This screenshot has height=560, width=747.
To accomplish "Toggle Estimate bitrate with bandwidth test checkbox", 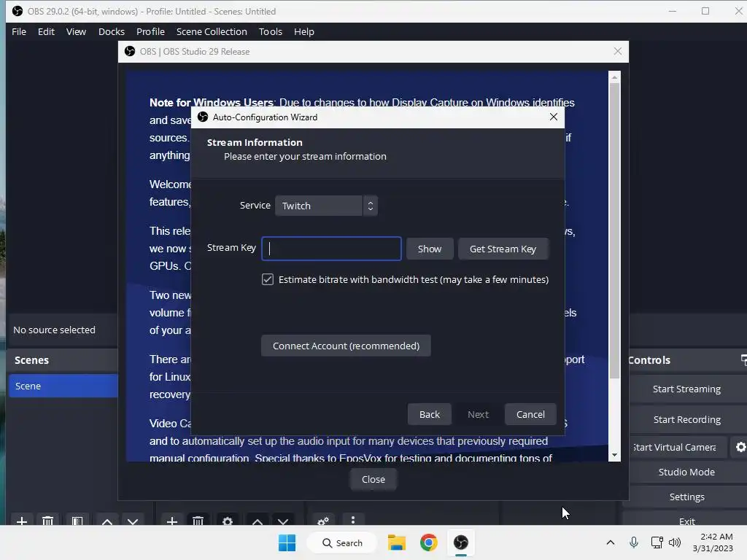I will tap(267, 279).
